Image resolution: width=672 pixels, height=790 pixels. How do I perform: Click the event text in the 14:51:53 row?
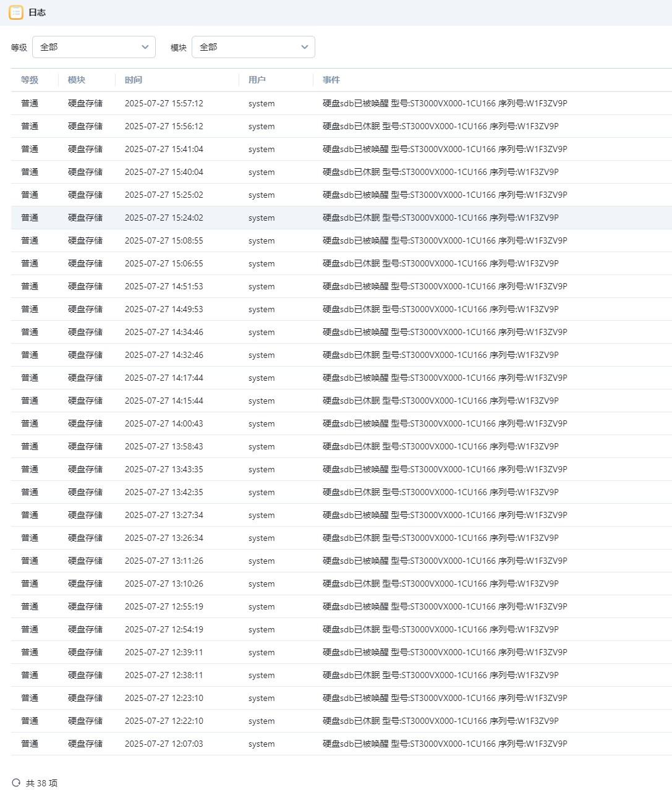(x=445, y=286)
